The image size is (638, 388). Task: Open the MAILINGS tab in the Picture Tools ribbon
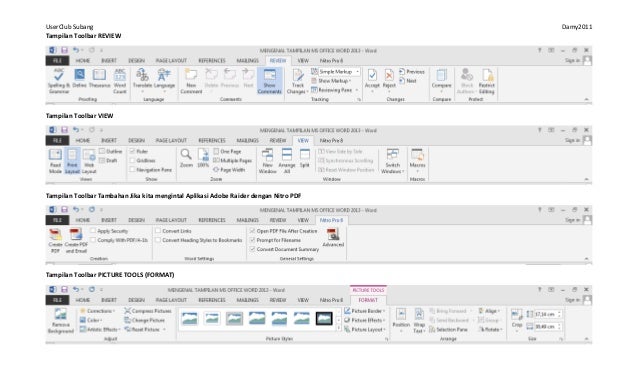click(x=247, y=300)
